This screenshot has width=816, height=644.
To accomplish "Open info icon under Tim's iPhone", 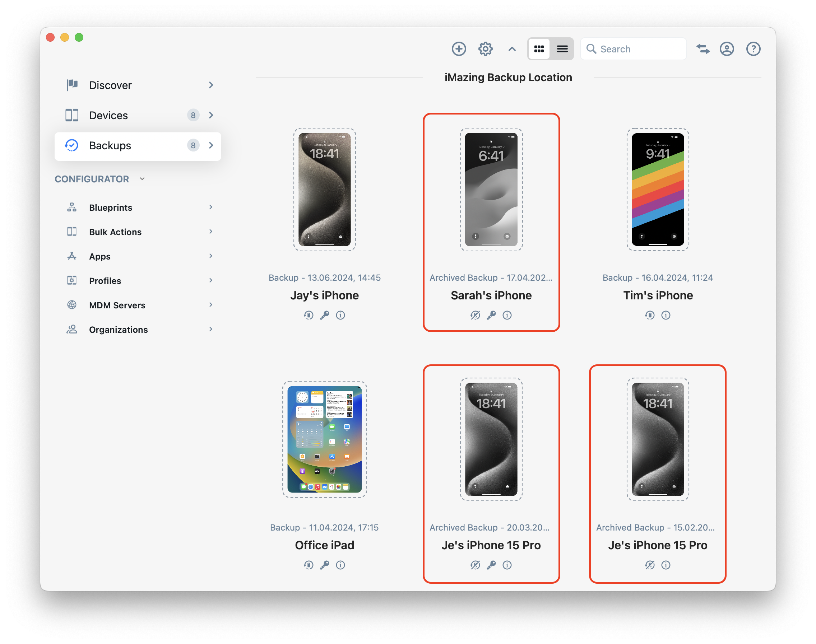I will 666,315.
